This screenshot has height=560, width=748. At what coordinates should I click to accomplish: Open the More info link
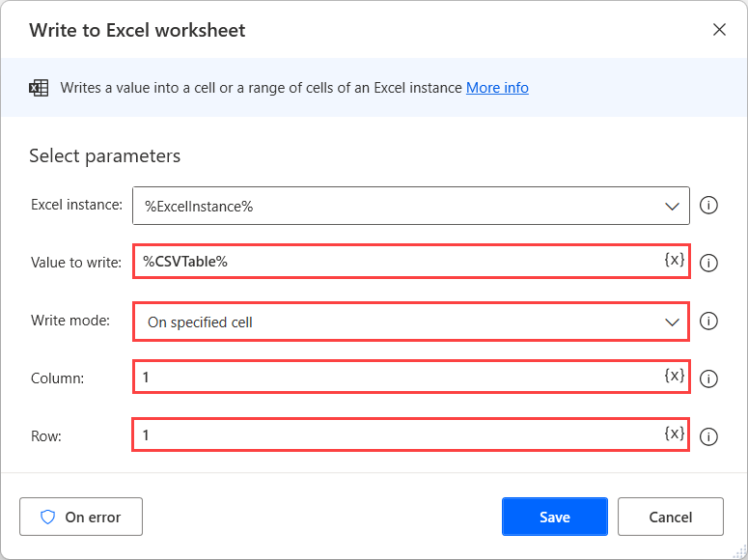(497, 88)
